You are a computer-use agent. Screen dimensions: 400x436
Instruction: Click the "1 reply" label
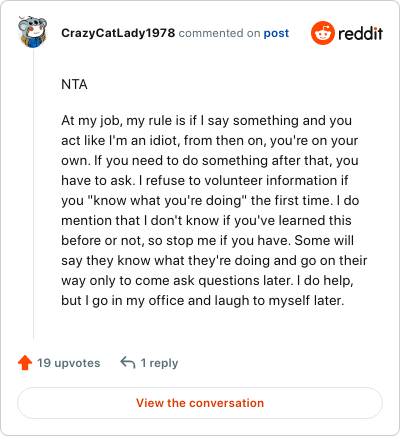pyautogui.click(x=159, y=363)
